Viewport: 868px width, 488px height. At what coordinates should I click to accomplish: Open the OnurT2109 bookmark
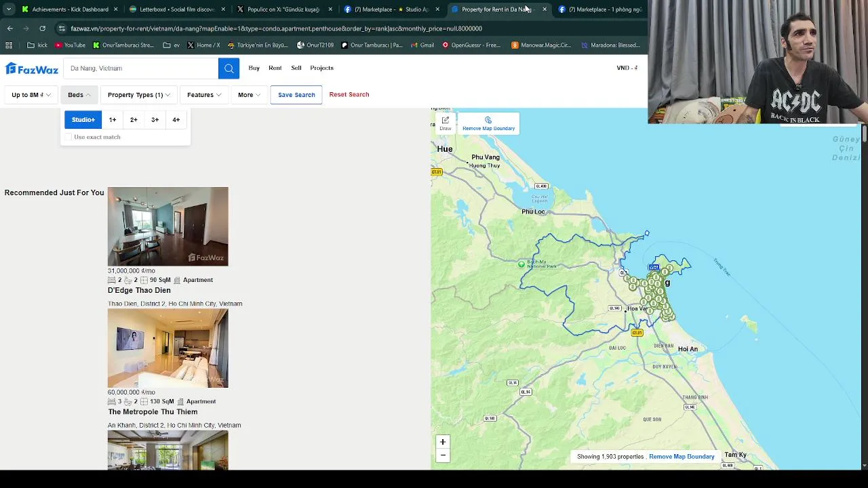[315, 45]
